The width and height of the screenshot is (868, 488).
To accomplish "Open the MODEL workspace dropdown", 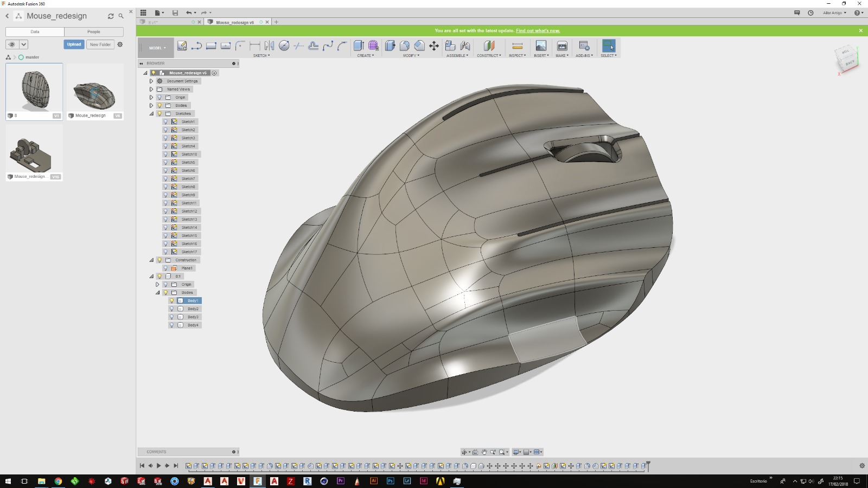I will [156, 48].
